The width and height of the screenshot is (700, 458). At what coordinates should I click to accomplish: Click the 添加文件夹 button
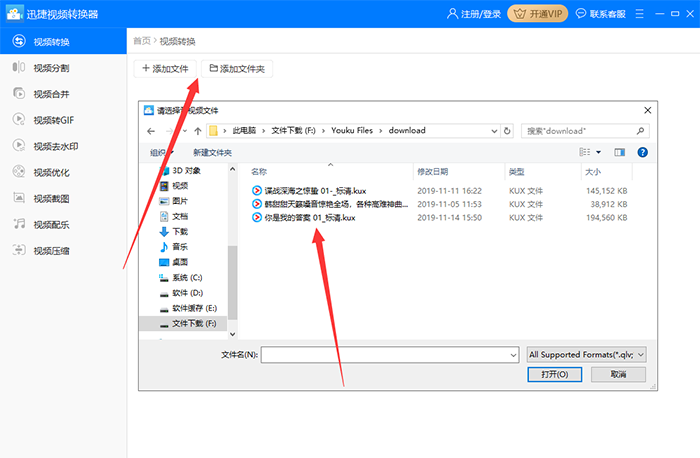click(237, 68)
